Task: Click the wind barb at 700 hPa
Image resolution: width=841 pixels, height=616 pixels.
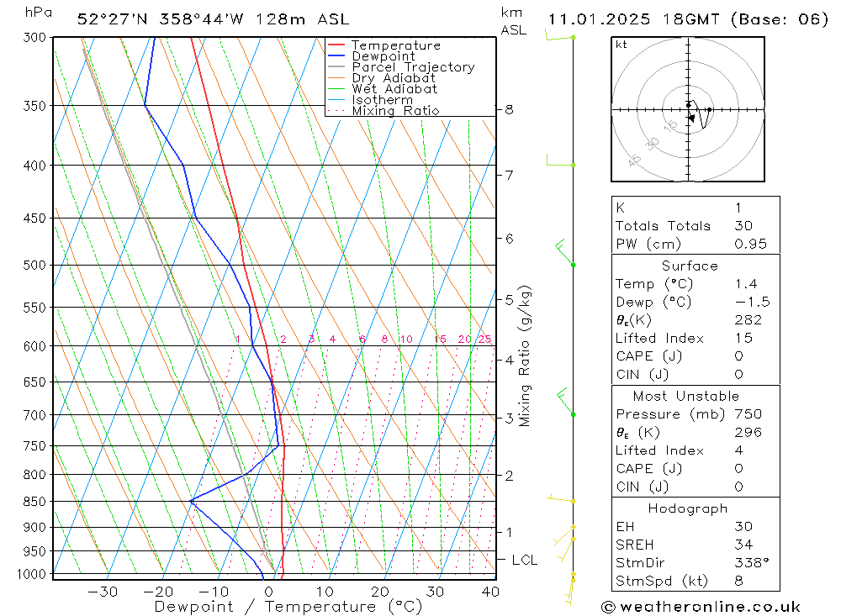Action: tap(566, 403)
